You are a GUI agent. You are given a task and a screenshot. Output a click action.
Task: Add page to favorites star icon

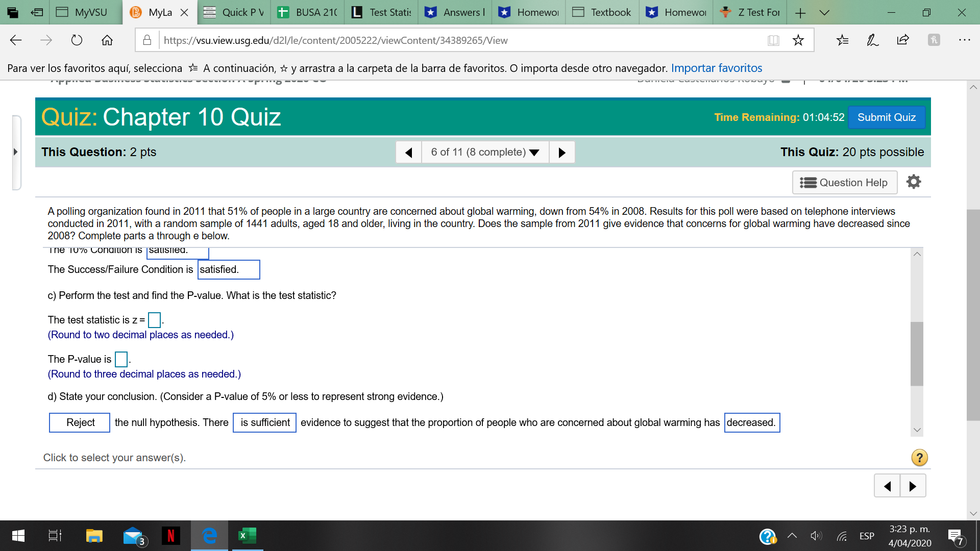[x=798, y=40]
